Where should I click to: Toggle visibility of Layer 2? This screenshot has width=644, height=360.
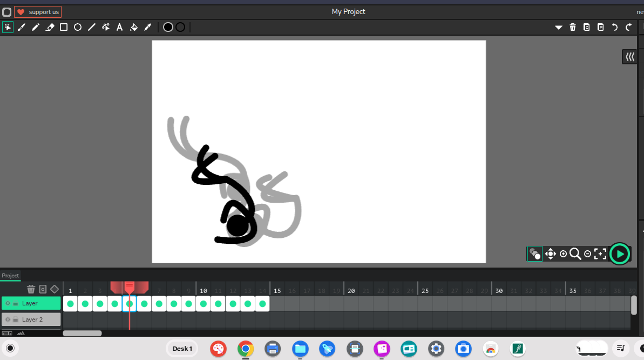[8, 319]
